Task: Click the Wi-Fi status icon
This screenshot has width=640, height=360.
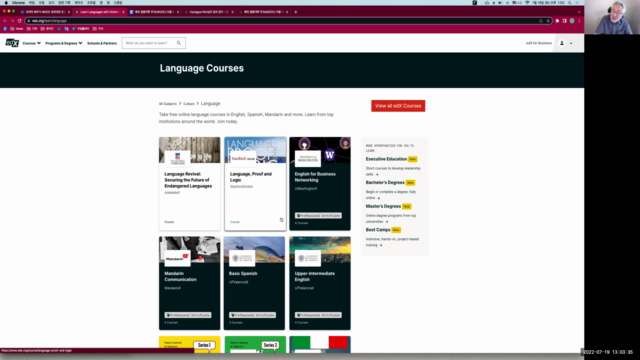Action: 527,2
